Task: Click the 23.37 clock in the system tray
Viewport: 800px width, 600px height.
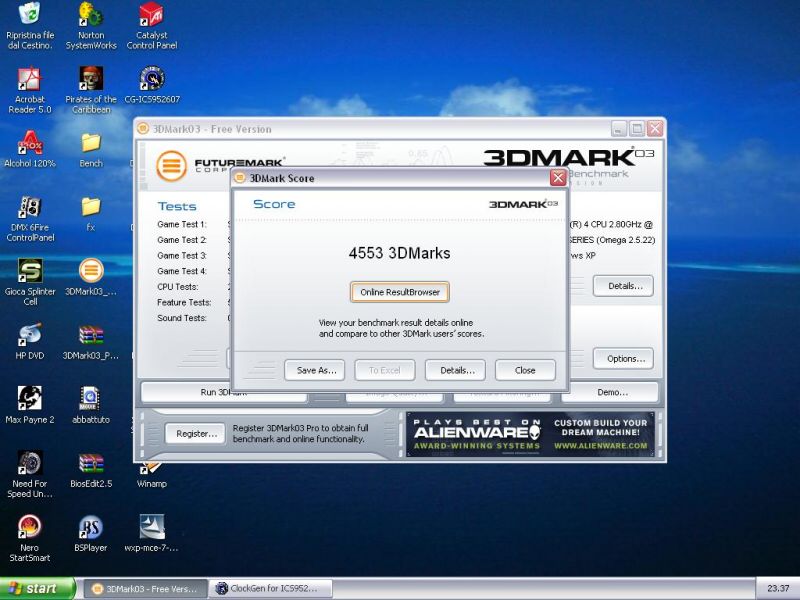Action: coord(778,589)
